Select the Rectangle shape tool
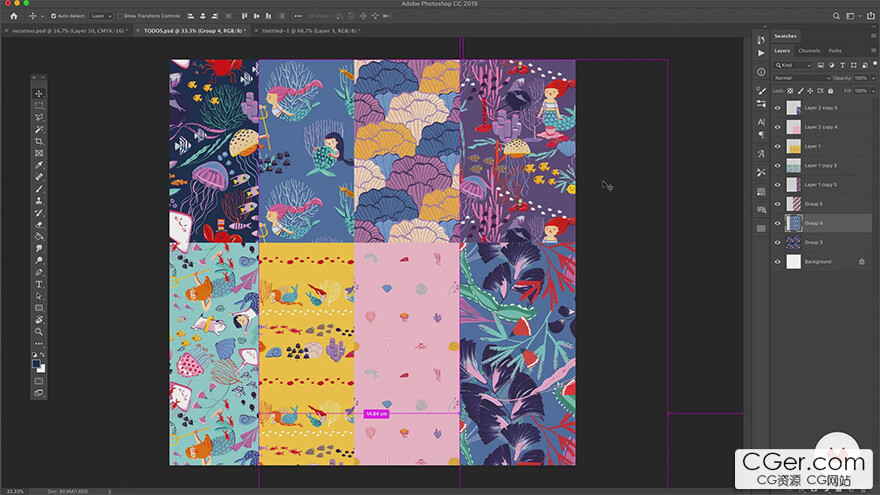 [x=39, y=308]
